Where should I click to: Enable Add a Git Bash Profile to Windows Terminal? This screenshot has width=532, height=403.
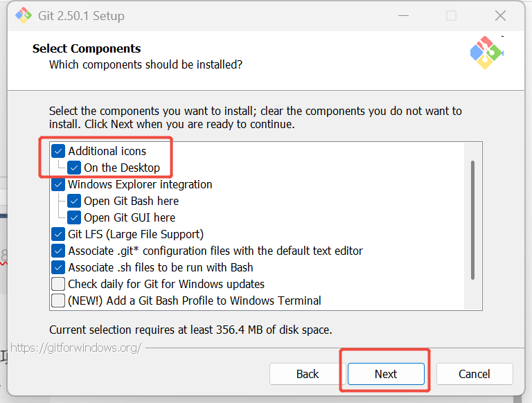tap(58, 301)
